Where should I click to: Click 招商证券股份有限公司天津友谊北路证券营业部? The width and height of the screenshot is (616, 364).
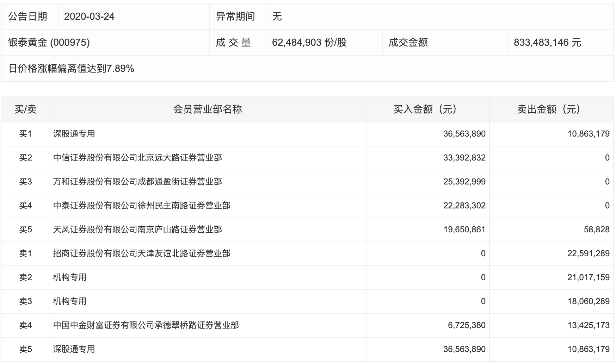tap(142, 253)
